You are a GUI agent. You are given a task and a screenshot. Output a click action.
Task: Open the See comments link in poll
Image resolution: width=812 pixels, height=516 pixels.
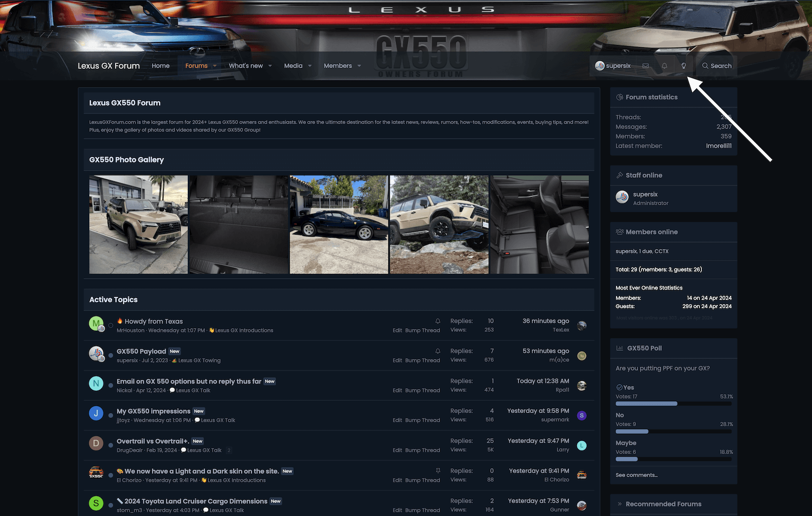[636, 475]
